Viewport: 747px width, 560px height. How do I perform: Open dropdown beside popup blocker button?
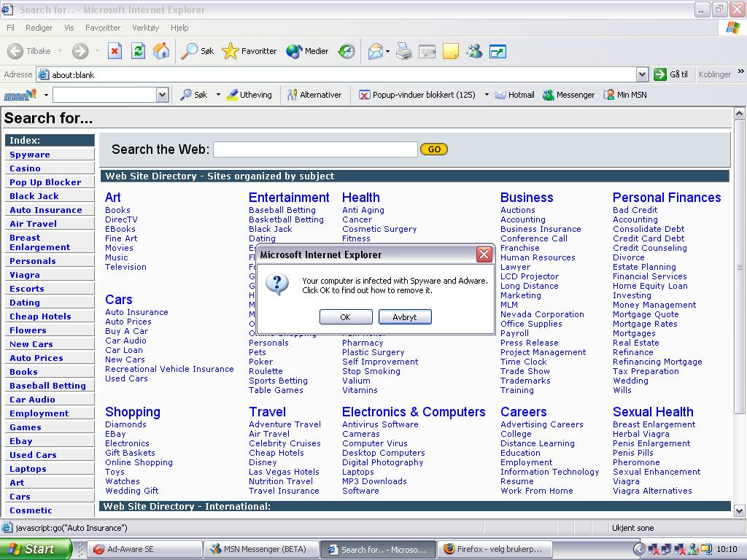coord(487,95)
